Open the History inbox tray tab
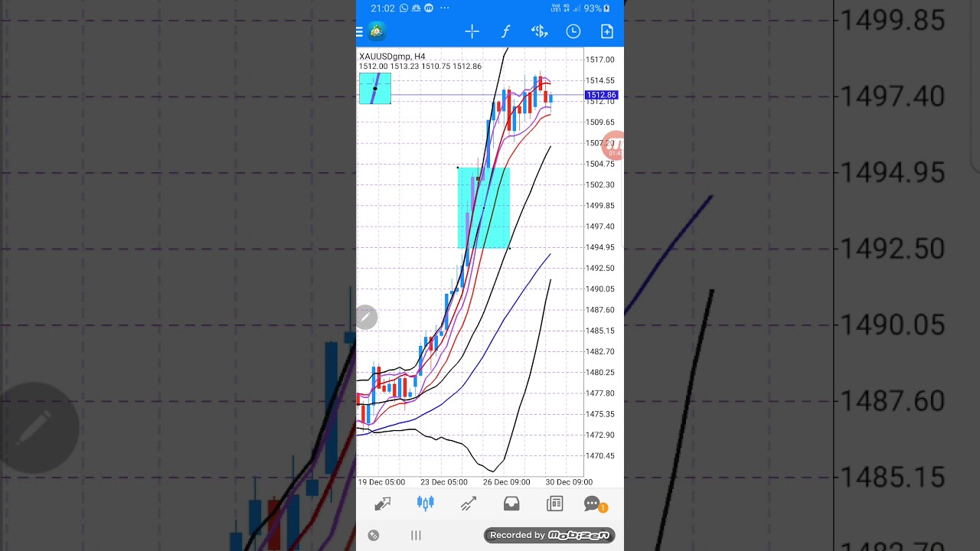 pos(511,504)
